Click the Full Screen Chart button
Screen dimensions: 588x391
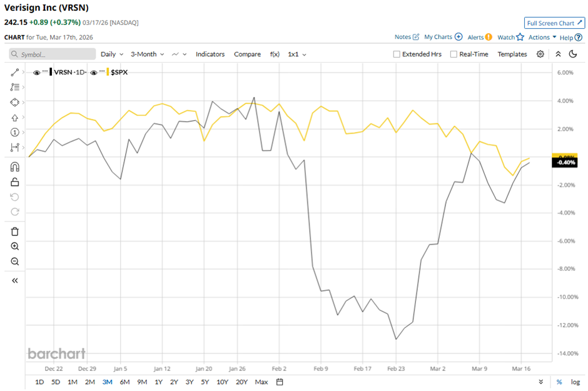(555, 23)
